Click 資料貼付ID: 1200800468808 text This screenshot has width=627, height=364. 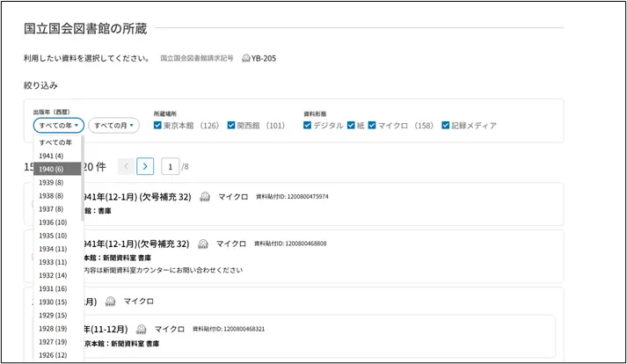pos(290,244)
